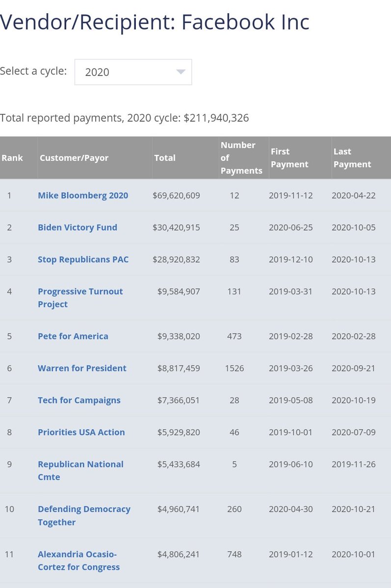This screenshot has height=588, width=391.
Task: Select last payment date 2020-10-05
Action: 354,227
